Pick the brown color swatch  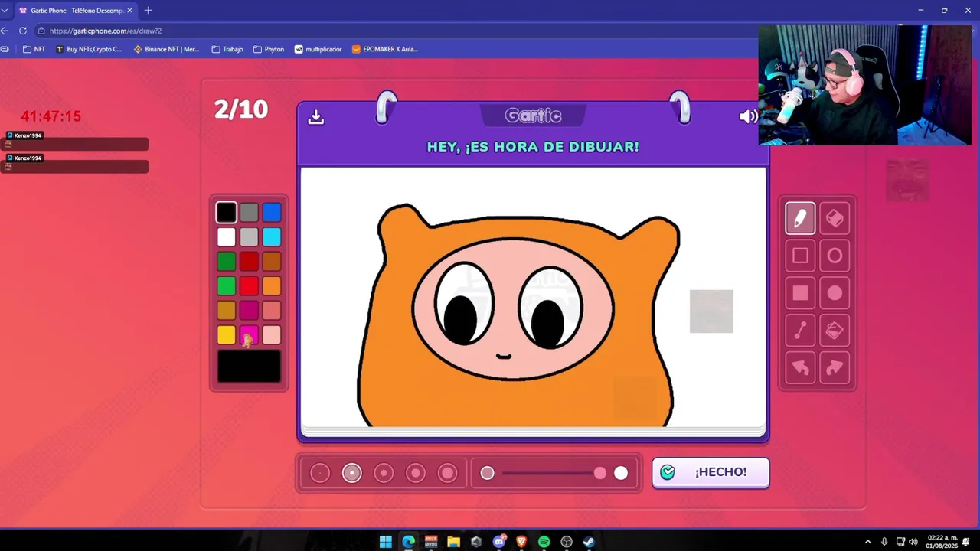272,261
